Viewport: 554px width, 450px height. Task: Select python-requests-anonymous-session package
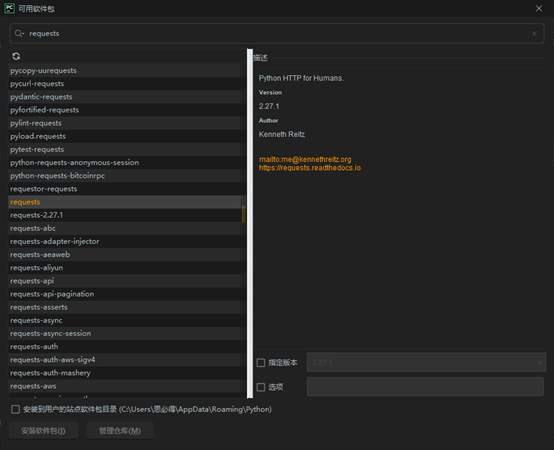125,163
